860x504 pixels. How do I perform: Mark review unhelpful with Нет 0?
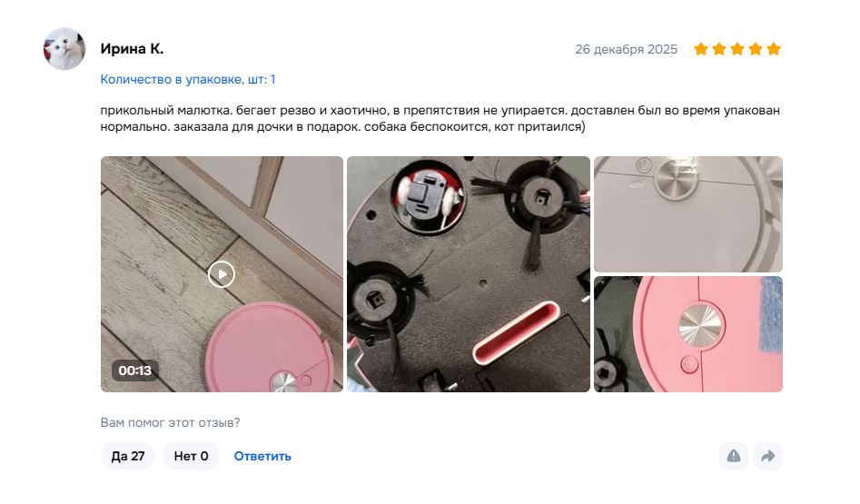(x=191, y=456)
